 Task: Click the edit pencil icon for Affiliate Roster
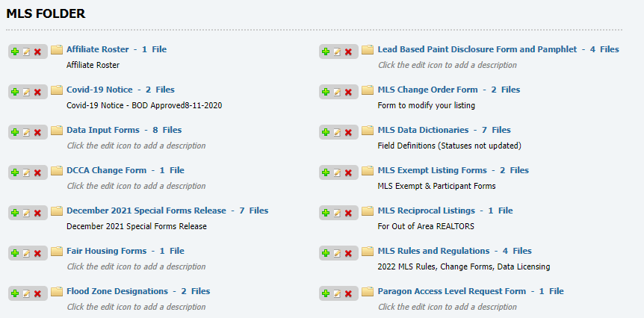tap(26, 52)
